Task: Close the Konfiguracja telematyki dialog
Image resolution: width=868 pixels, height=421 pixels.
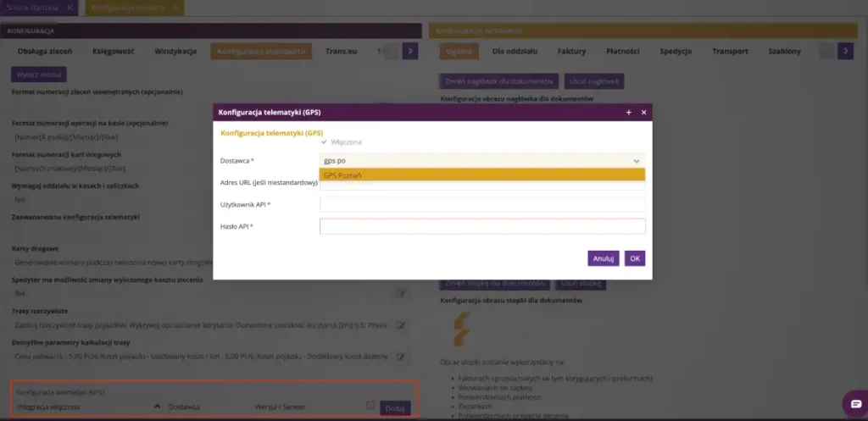Action: (643, 112)
